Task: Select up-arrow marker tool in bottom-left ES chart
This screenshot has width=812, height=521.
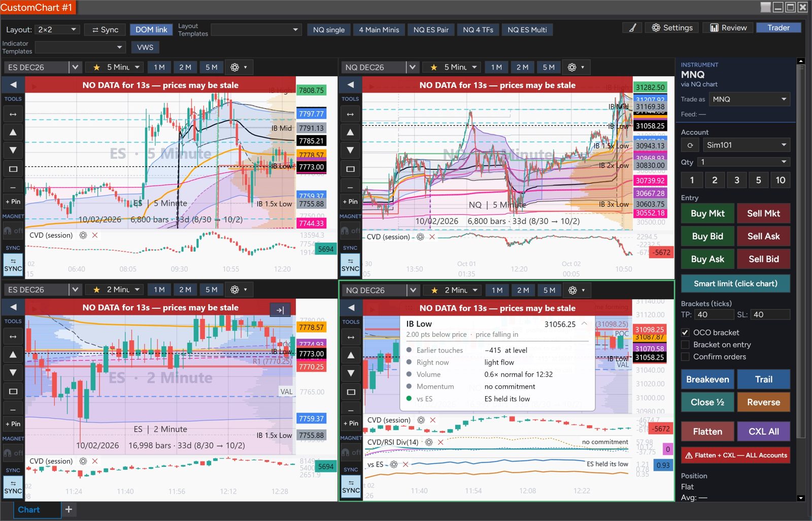Action: tap(13, 354)
